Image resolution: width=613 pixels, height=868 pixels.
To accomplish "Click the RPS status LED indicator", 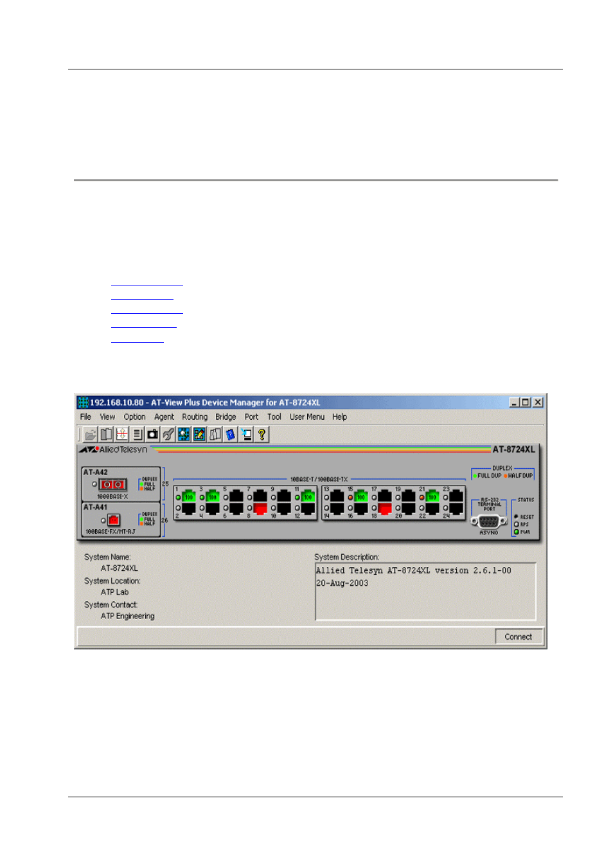I will click(516, 524).
